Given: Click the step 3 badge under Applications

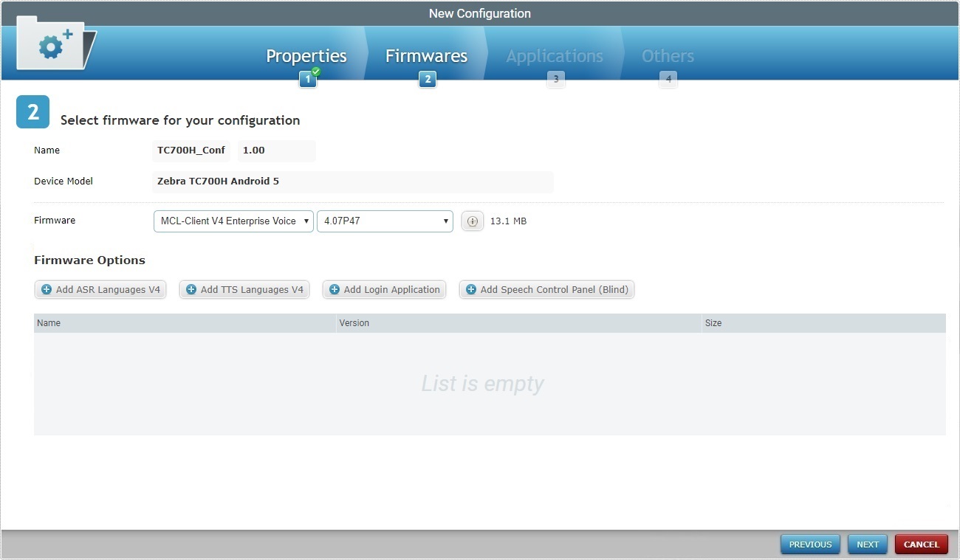Looking at the screenshot, I should pos(555,79).
